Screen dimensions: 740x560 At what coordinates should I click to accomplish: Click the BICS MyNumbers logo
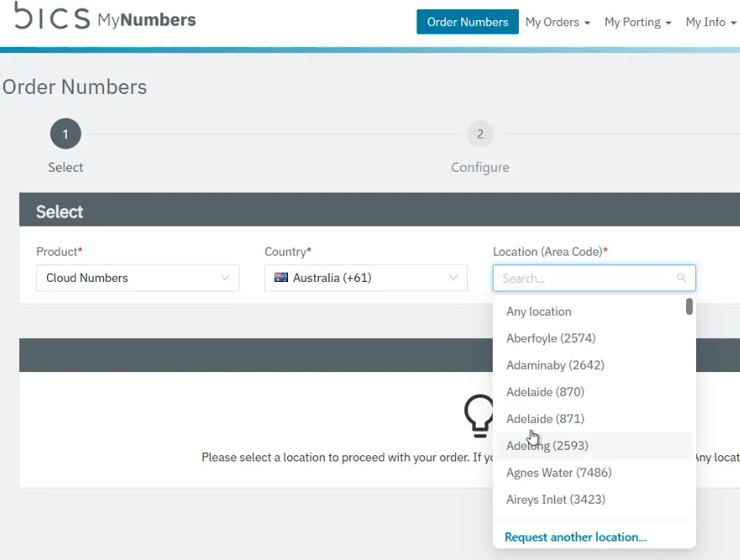[x=105, y=19]
